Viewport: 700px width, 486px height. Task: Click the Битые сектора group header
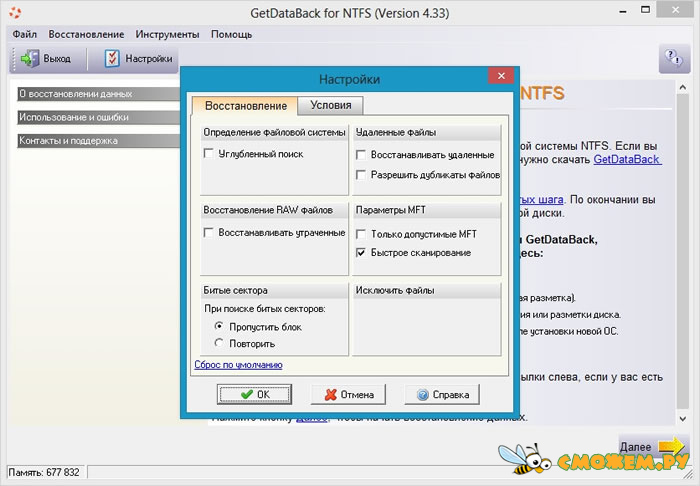click(x=274, y=290)
